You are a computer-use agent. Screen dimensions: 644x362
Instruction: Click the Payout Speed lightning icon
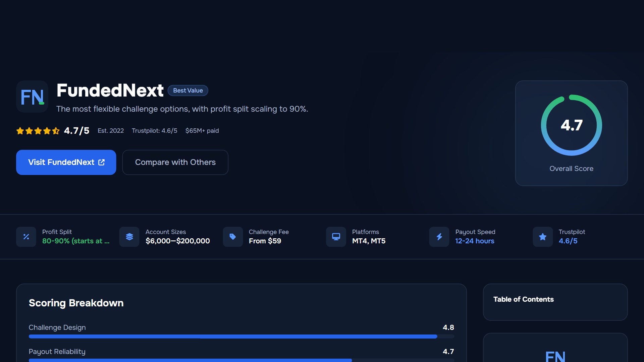click(x=439, y=237)
